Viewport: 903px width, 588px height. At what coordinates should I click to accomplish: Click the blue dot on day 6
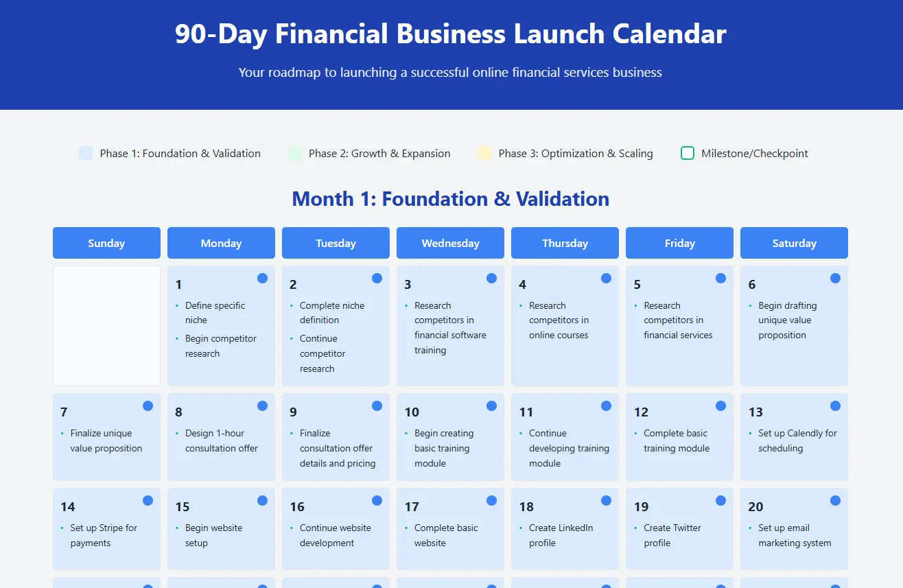click(x=835, y=278)
